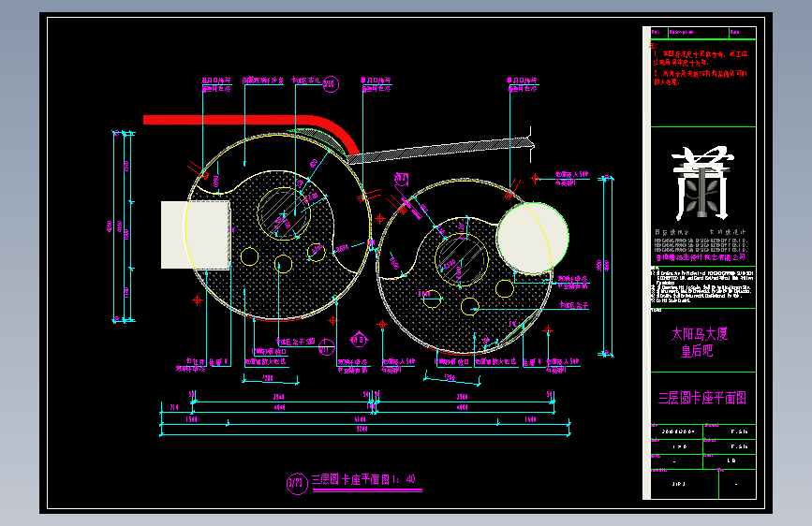Select the left vertical 4200 dimension
This screenshot has width=812, height=526.
110,226
